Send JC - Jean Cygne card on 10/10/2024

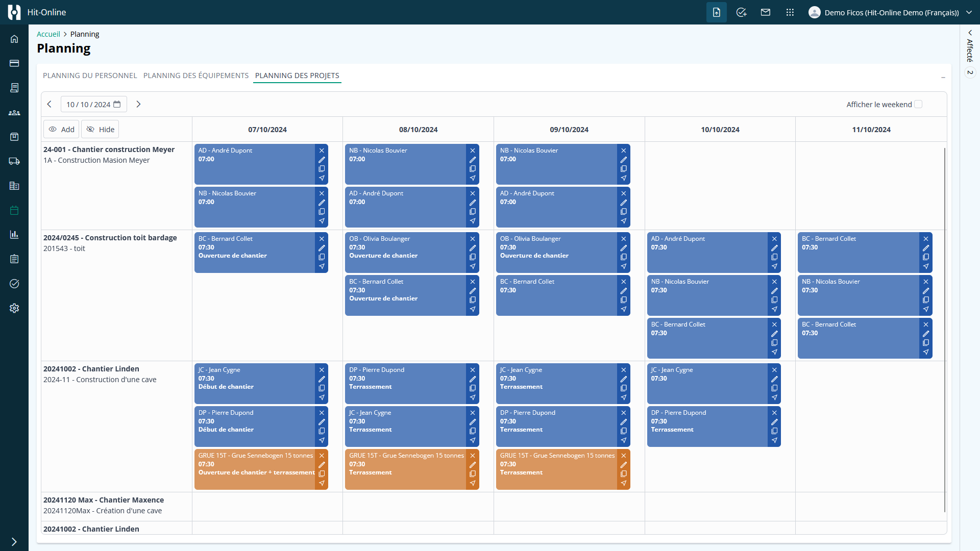(774, 397)
